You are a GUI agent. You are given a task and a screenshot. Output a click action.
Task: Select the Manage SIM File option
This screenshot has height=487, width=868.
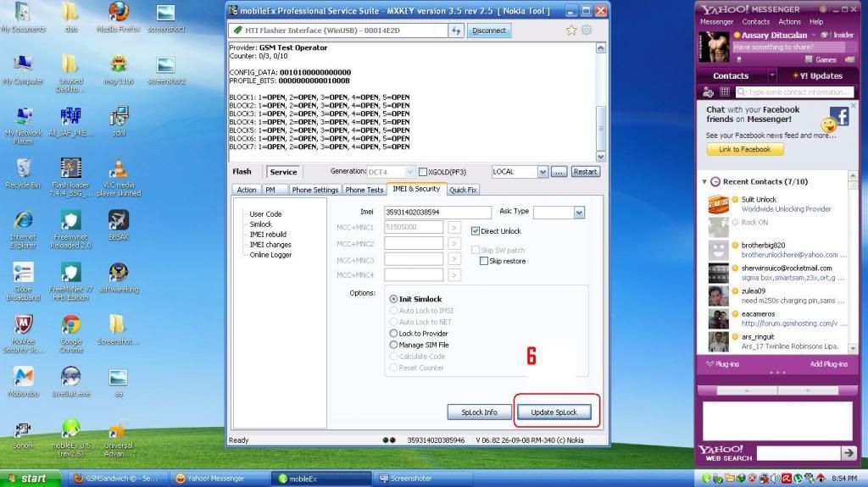coord(393,345)
